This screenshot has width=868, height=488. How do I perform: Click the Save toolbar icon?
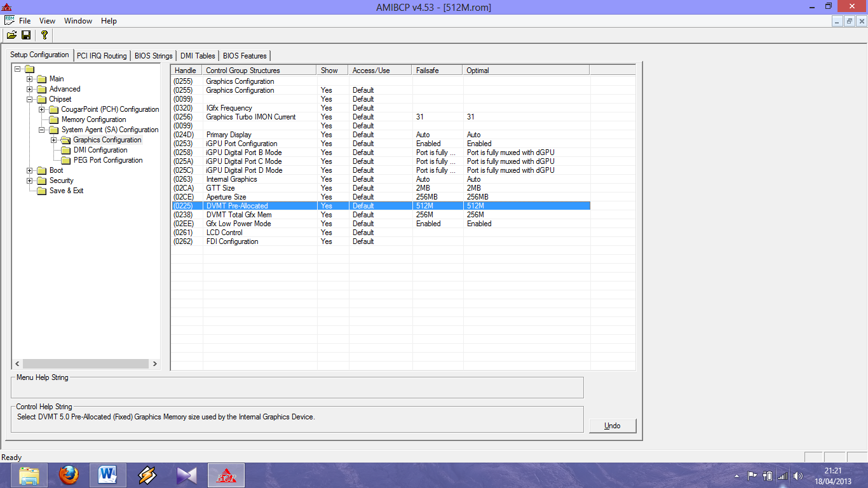coord(26,35)
